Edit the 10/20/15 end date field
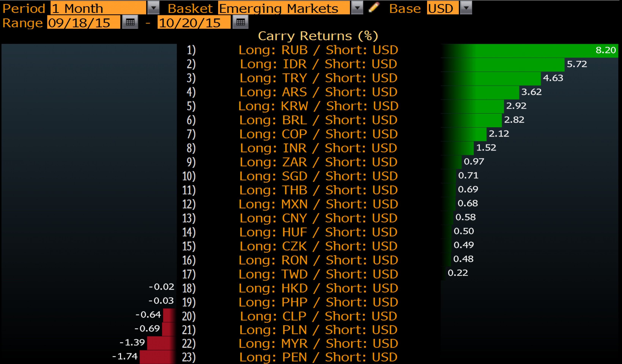The width and height of the screenshot is (622, 364). point(194,22)
